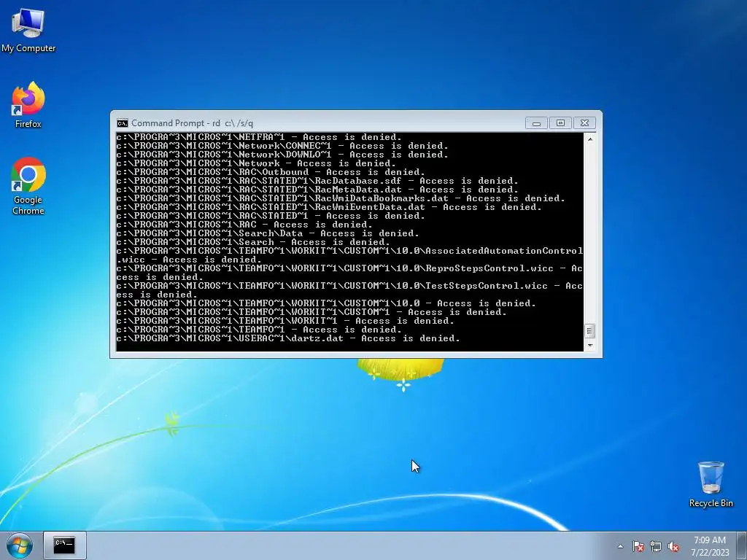Select the Firefox desktop shortcut

tap(28, 105)
